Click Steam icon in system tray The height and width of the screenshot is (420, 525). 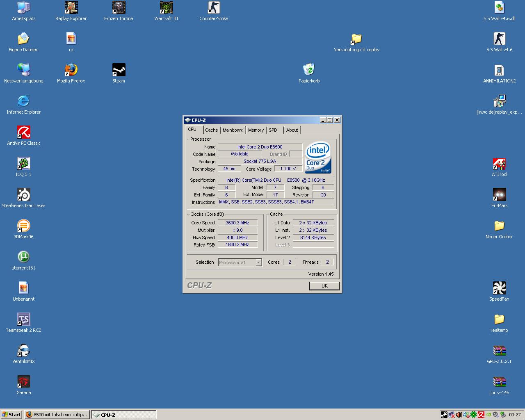pos(444,415)
